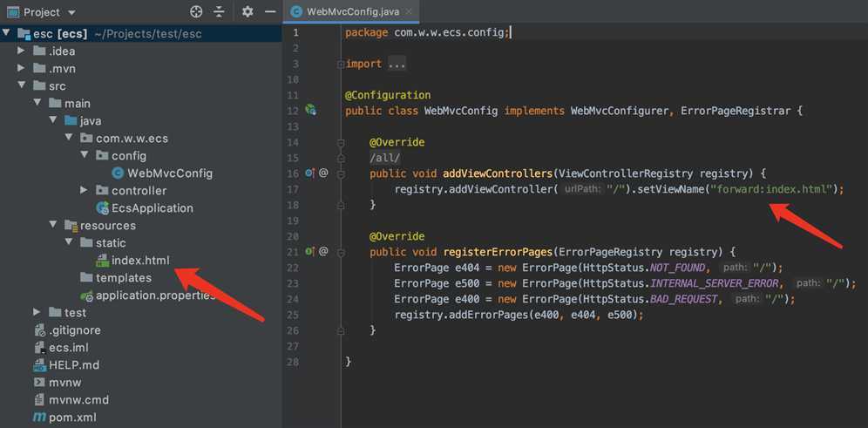Expand the test folder
Viewport: 868px width, 428px height.
[x=37, y=312]
